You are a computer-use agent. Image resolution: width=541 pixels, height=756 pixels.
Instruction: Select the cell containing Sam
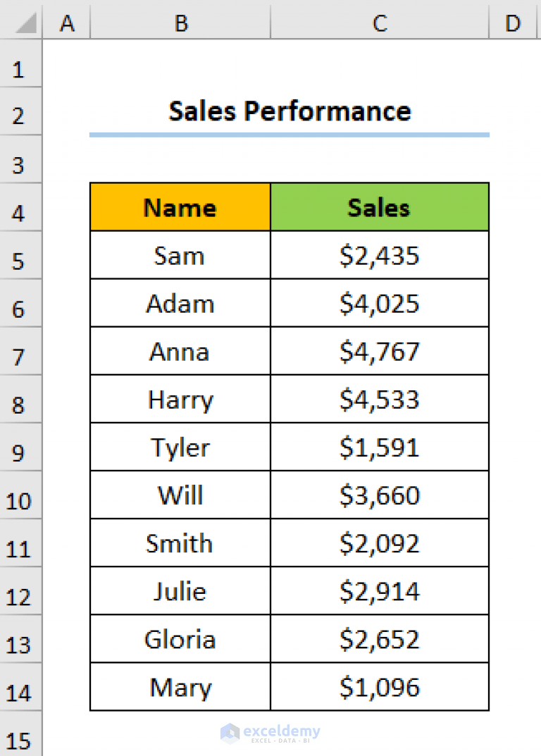(x=180, y=256)
